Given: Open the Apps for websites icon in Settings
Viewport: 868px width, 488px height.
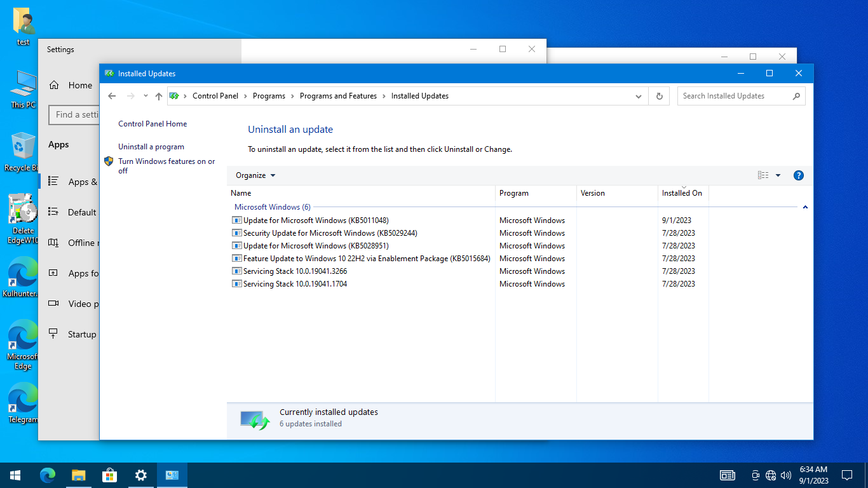Looking at the screenshot, I should click(53, 273).
